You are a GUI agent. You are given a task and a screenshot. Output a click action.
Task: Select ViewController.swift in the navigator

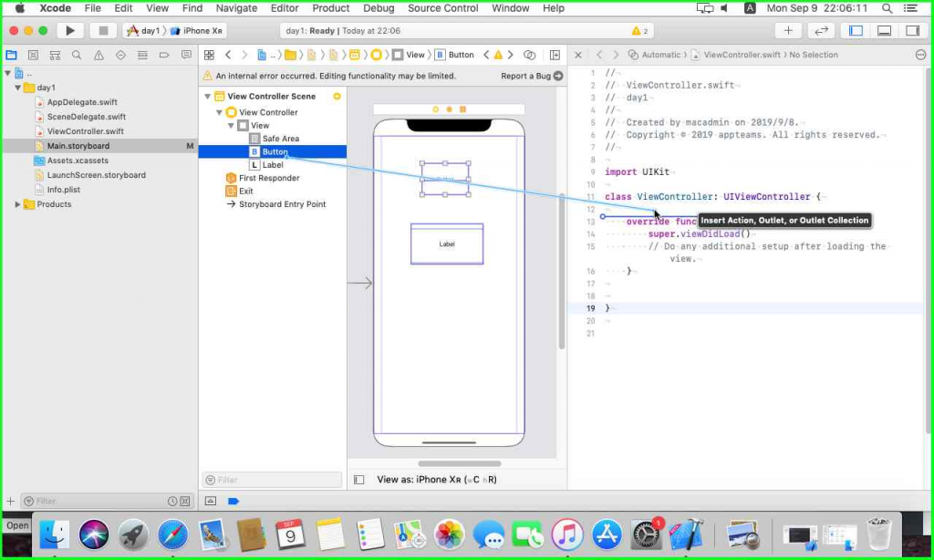[85, 131]
